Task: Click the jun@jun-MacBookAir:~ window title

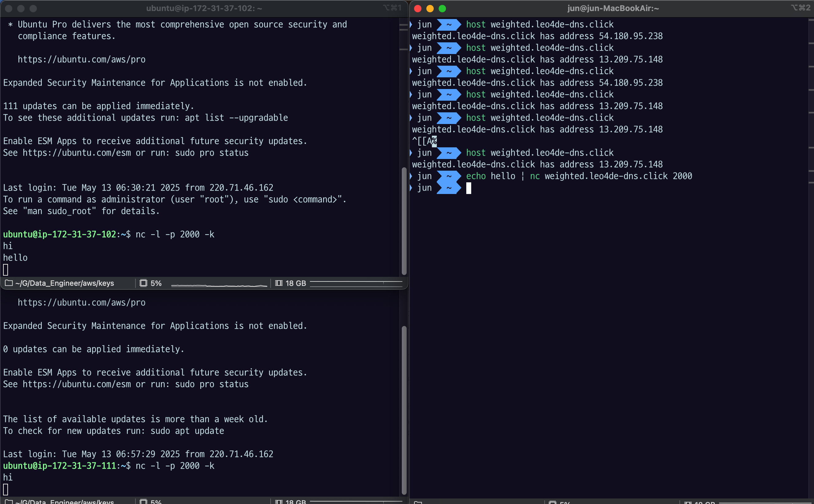Action: coord(613,8)
